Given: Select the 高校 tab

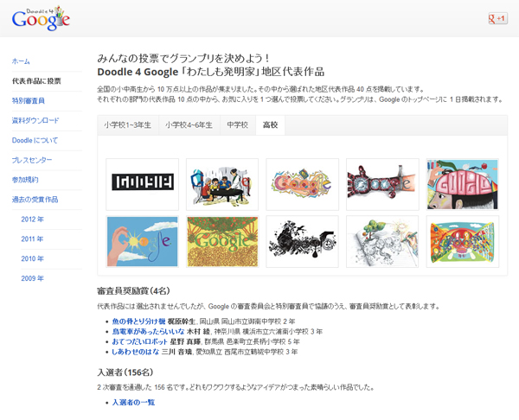Looking at the screenshot, I should [x=270, y=125].
